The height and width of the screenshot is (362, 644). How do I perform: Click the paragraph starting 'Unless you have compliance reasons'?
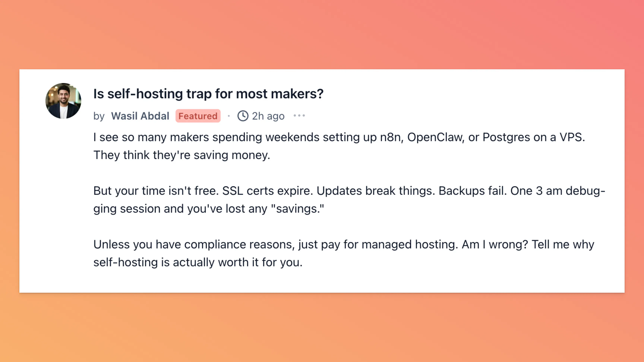[x=344, y=253]
